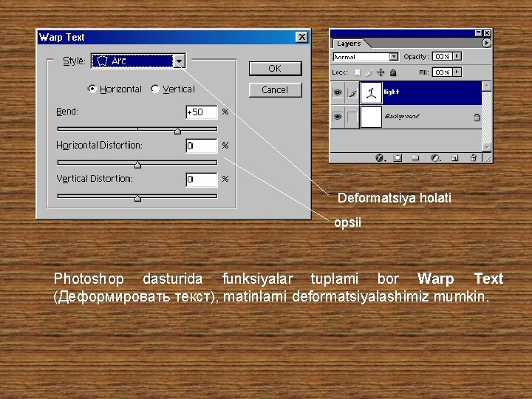
Task: Click the Horizontal Distortion slider handle
Action: point(137,165)
